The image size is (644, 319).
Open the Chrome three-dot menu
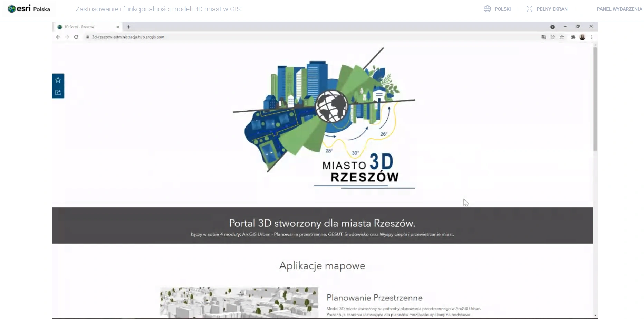[592, 37]
